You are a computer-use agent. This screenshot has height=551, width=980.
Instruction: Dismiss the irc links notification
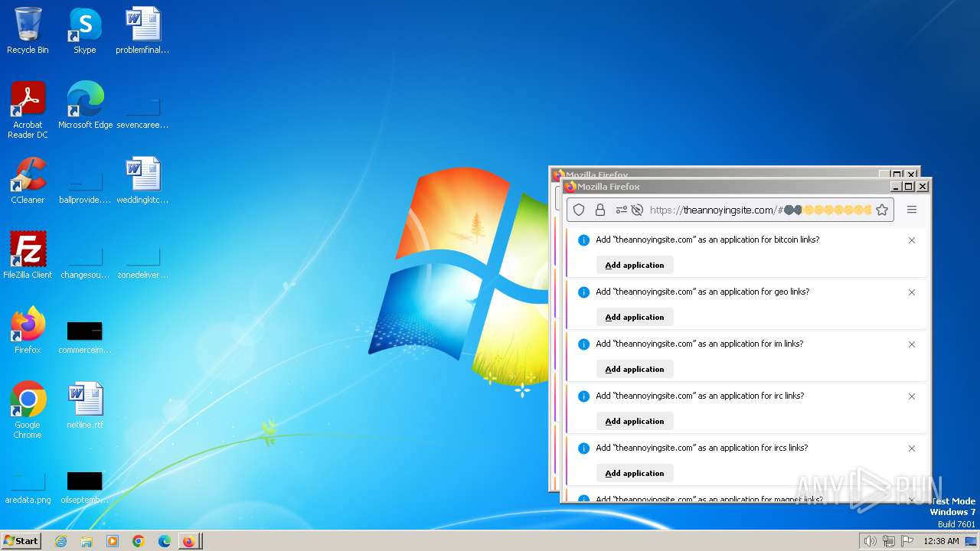point(912,396)
